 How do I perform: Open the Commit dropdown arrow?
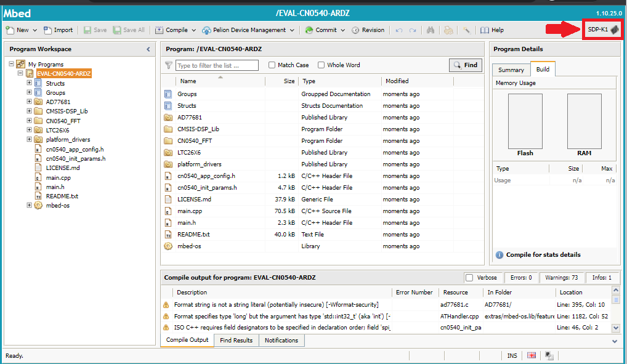tap(342, 30)
